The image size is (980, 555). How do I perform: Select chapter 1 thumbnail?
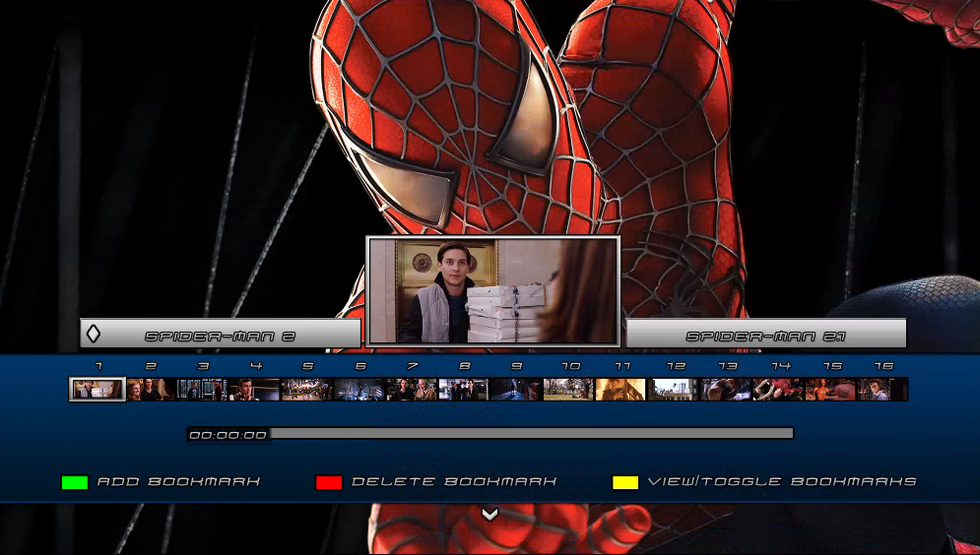(x=98, y=389)
